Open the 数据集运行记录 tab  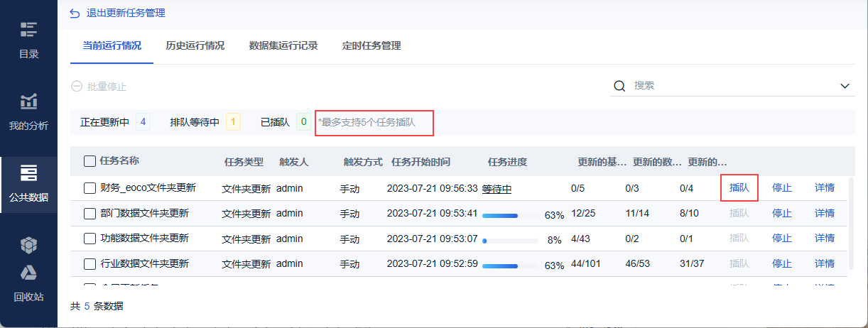coord(283,45)
